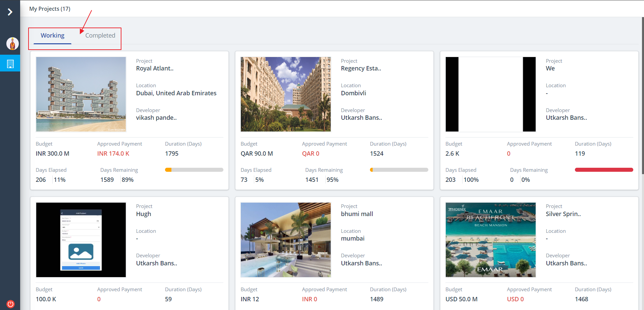Click Royal Atlant.. orange progress bar
Viewport: 644px width, 310px height.
(194, 170)
